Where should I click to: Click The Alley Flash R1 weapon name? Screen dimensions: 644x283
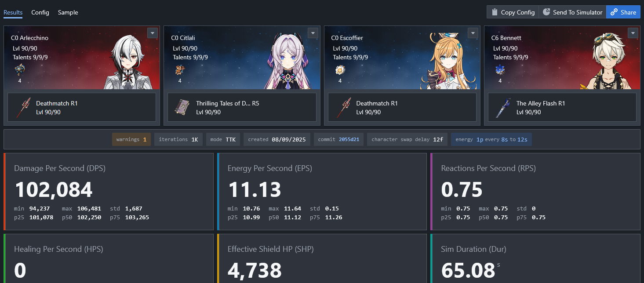point(541,103)
